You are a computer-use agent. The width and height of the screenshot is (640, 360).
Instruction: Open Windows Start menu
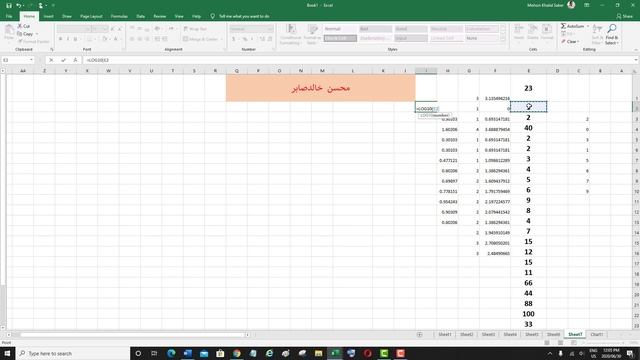[x=7, y=353]
